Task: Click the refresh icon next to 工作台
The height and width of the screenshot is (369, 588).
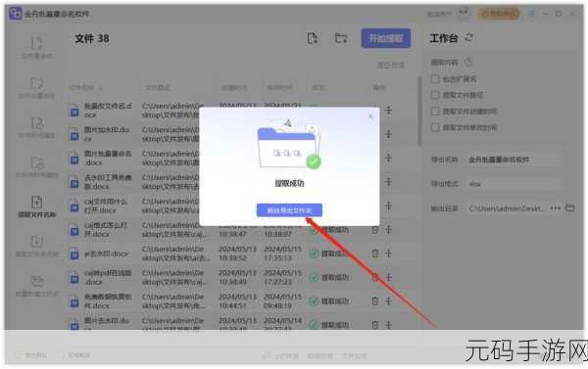Action: 469,38
